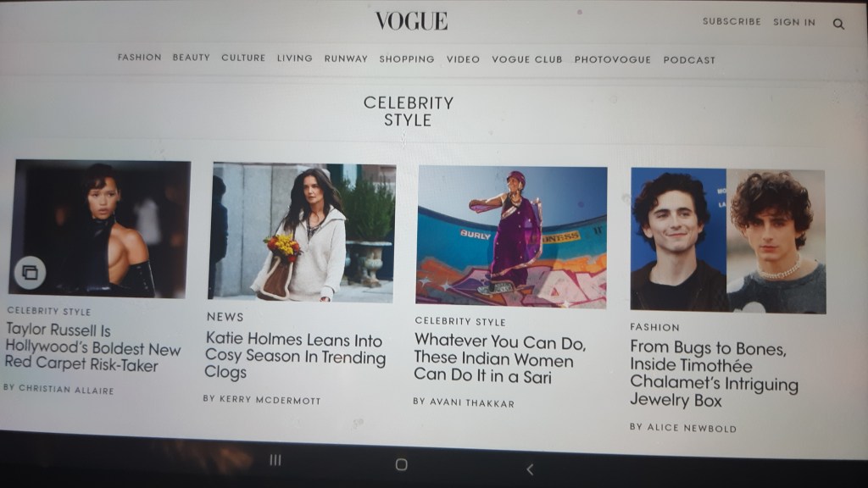Click the Subscribe link
The height and width of the screenshot is (488, 868).
732,21
